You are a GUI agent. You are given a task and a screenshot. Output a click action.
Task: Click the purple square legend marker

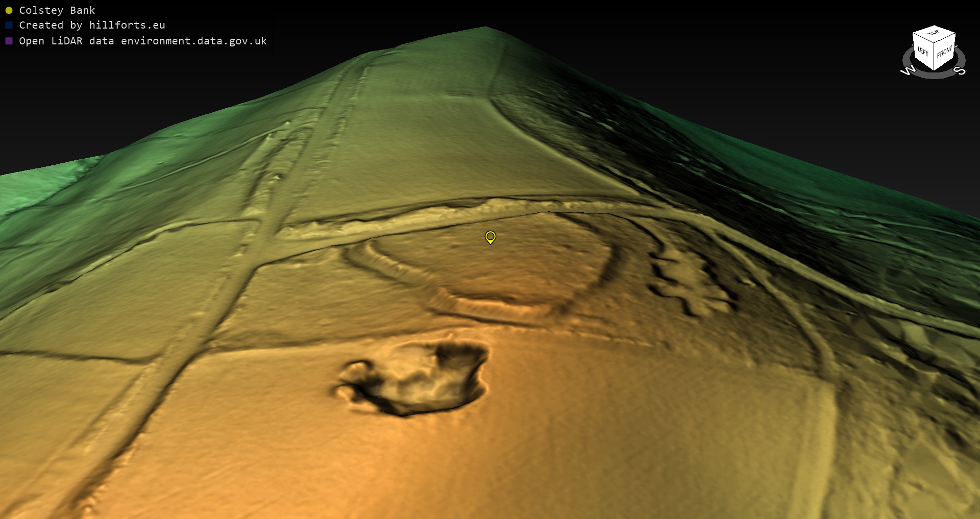[x=9, y=41]
